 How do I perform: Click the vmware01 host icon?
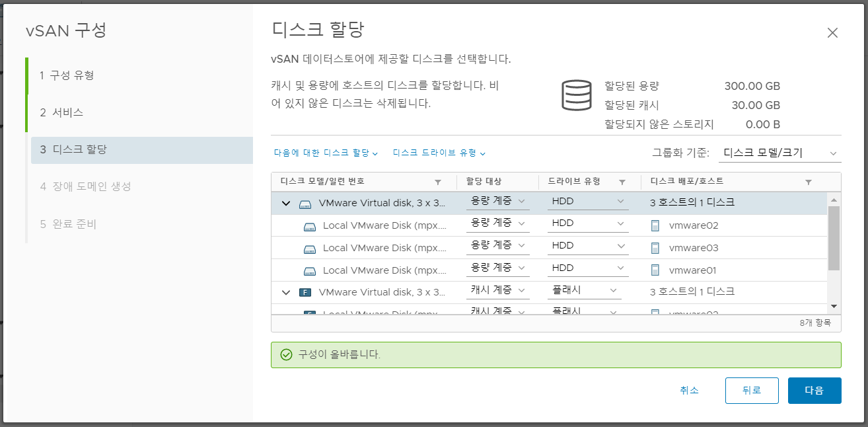click(655, 270)
